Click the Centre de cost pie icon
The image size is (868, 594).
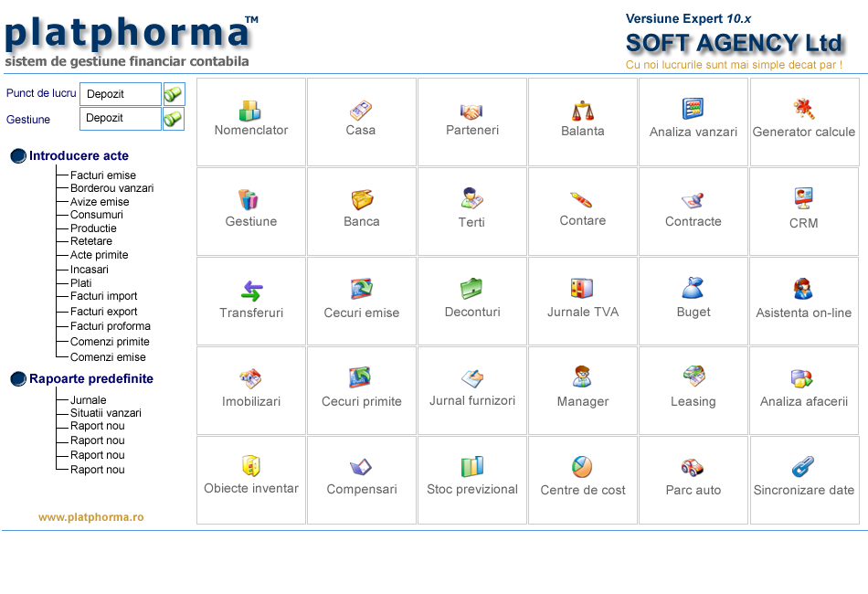click(x=582, y=467)
